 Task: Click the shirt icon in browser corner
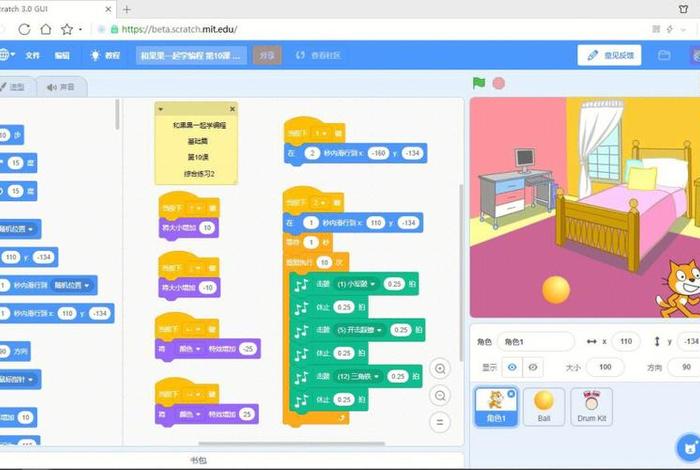pos(683,8)
